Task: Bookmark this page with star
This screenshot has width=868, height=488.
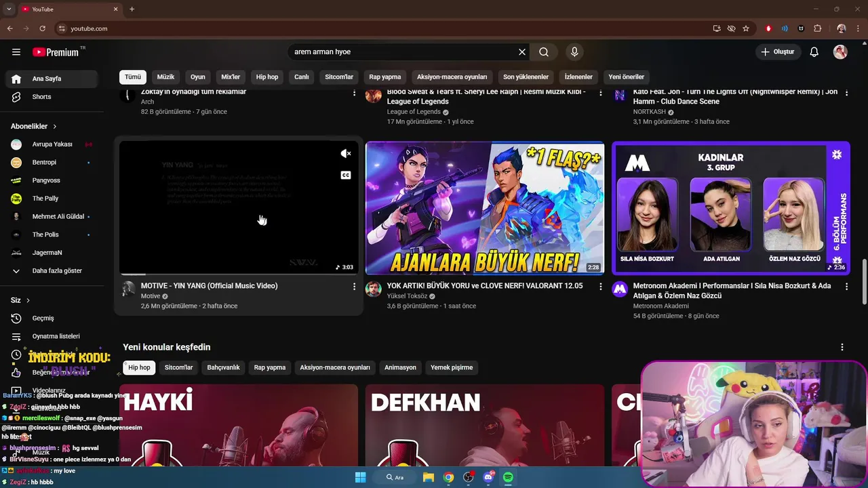Action: pyautogui.click(x=746, y=28)
